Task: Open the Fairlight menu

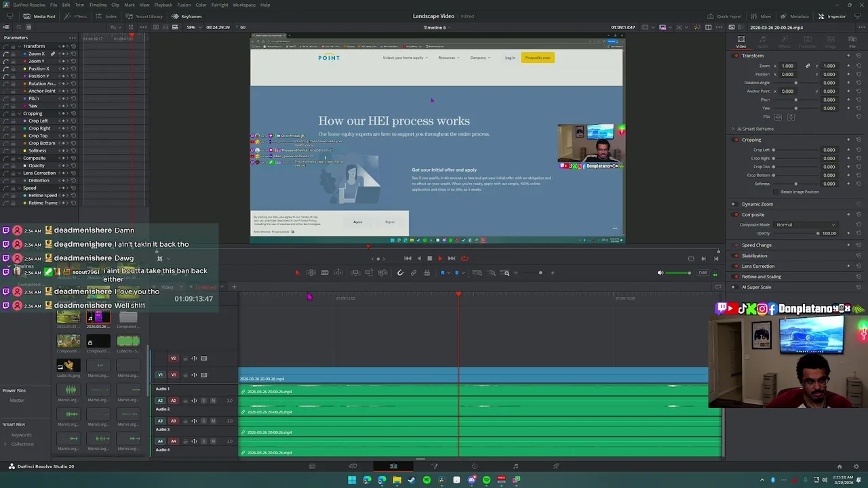Action: (x=220, y=5)
